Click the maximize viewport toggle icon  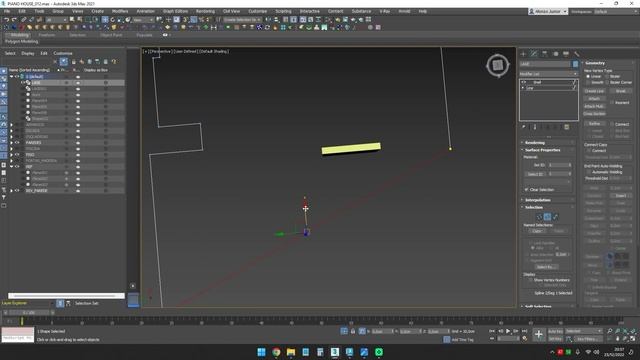(633, 338)
